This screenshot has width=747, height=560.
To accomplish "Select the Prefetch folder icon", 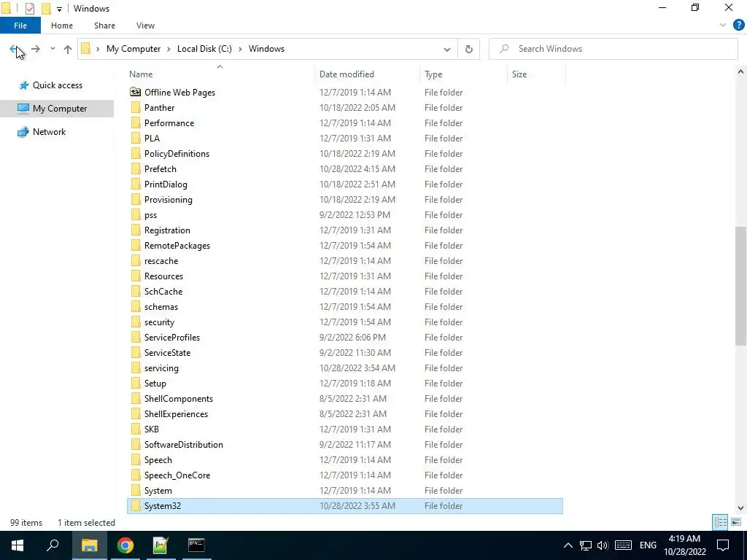I will (135, 169).
